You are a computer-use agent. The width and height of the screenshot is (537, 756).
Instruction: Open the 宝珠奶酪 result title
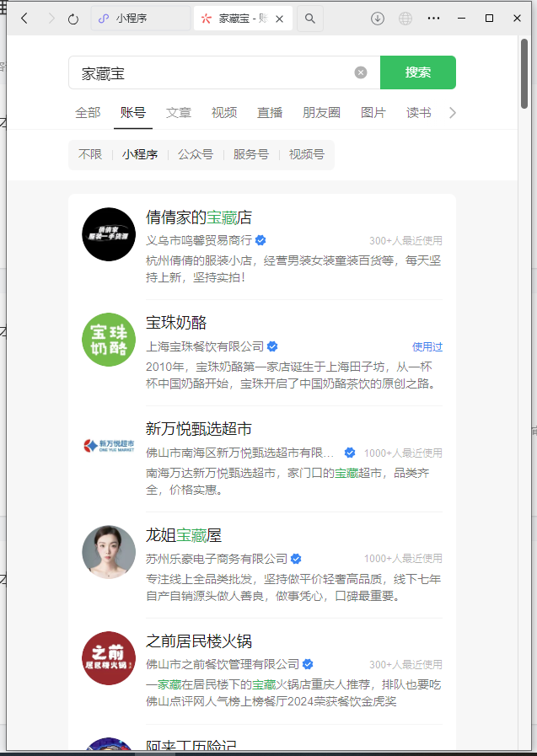click(x=176, y=323)
